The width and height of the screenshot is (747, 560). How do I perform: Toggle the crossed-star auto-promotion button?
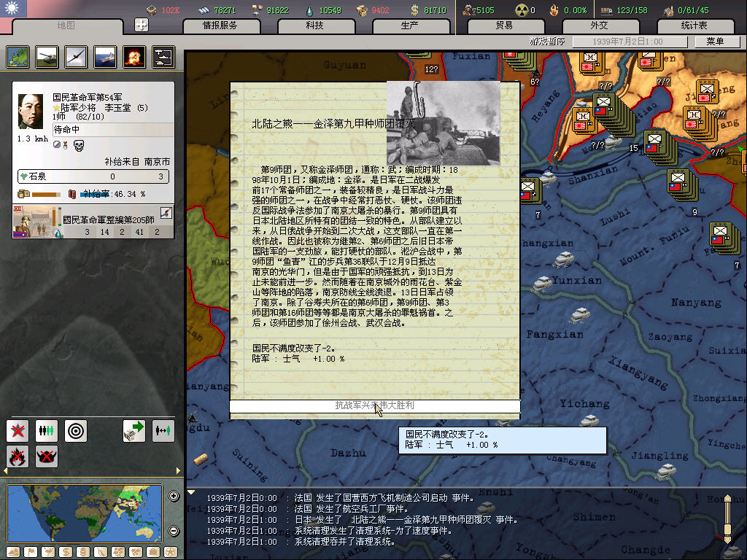pyautogui.click(x=18, y=431)
